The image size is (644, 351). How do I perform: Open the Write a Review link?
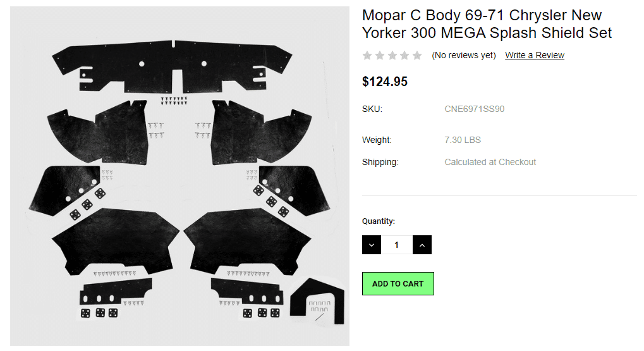click(535, 56)
